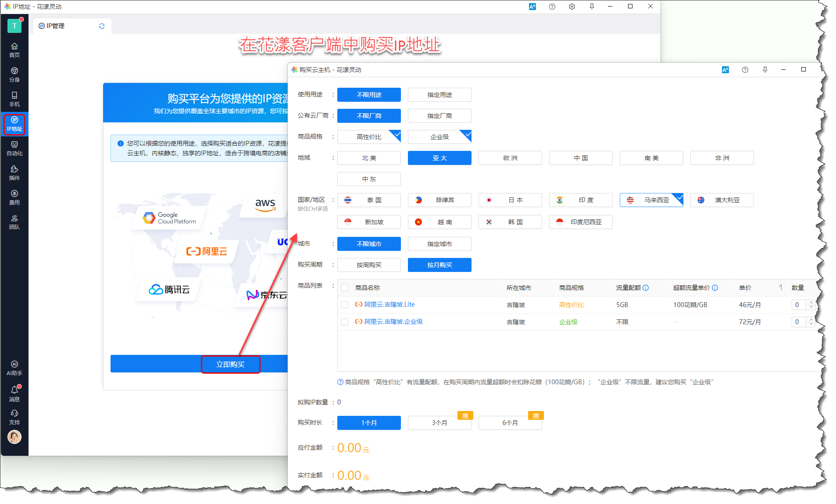Select 中国 region
Screen dimensions: 836x504
[x=581, y=158]
